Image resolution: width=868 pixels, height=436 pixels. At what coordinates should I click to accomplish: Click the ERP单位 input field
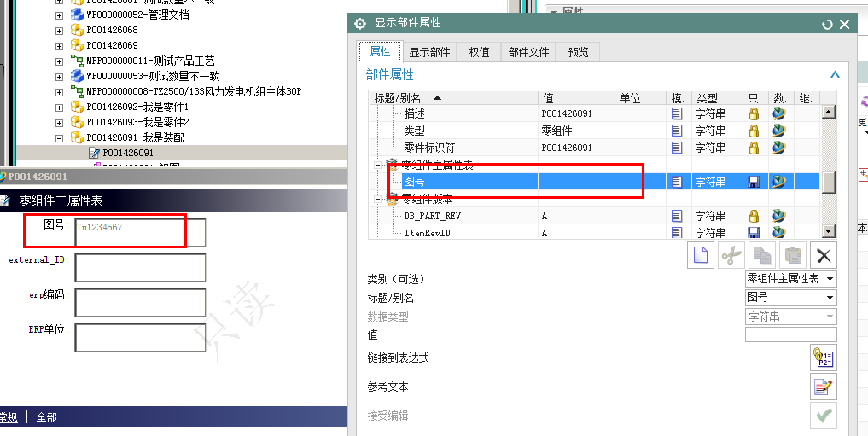point(140,338)
